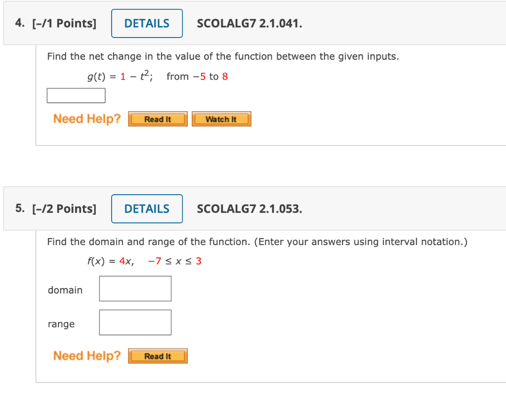Click the DETAILS button for question 5
This screenshot has width=506, height=420.
point(147,209)
